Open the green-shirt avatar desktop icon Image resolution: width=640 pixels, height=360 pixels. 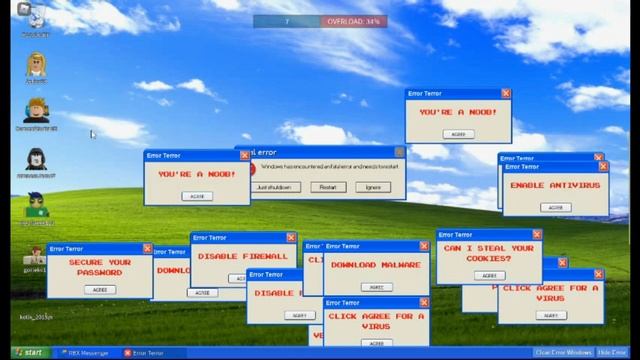pos(36,204)
